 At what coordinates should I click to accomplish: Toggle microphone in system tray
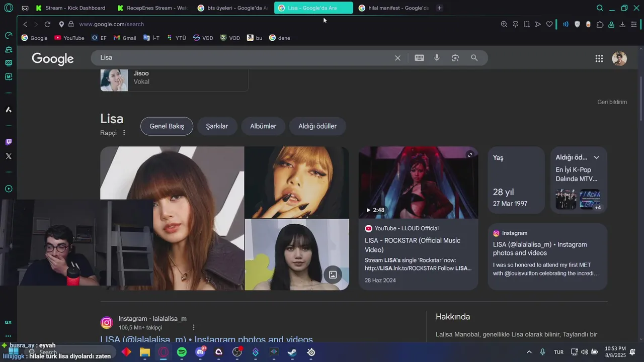click(x=542, y=352)
